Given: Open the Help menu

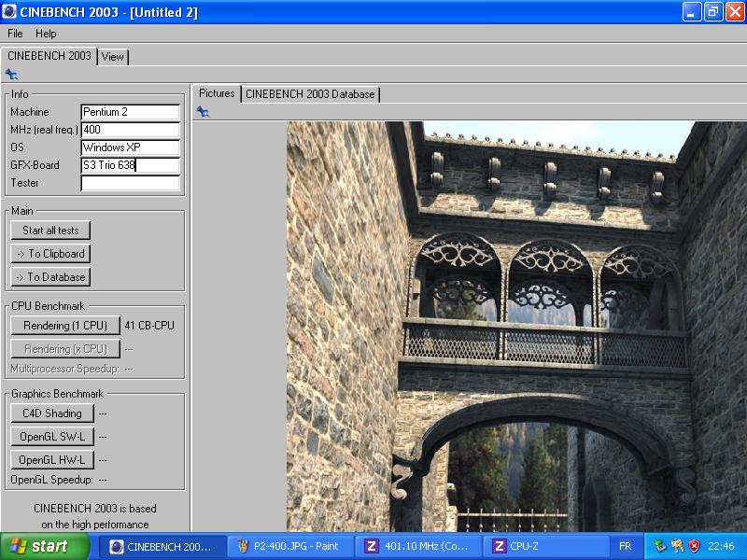Looking at the screenshot, I should click(x=46, y=34).
